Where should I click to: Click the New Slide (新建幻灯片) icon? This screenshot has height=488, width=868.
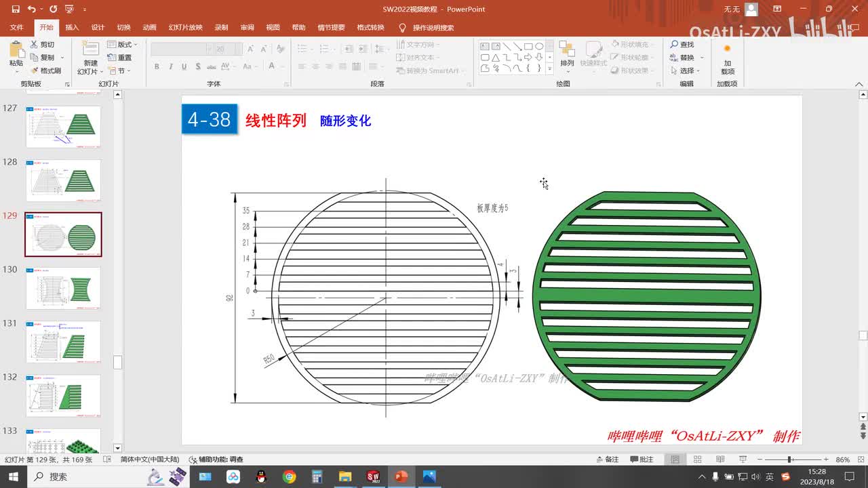click(x=90, y=49)
